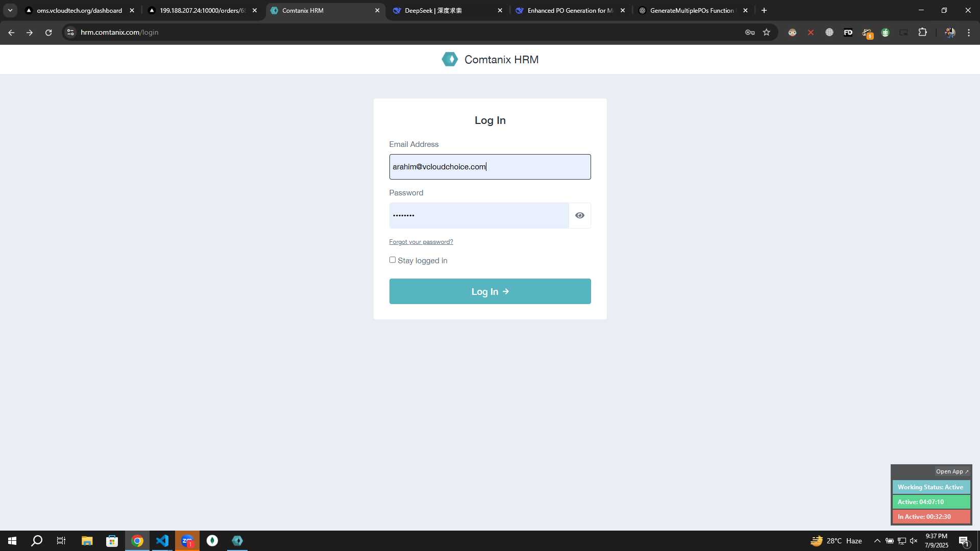Open the Chrome profile avatar
Image resolution: width=980 pixels, height=551 pixels.
(x=950, y=32)
